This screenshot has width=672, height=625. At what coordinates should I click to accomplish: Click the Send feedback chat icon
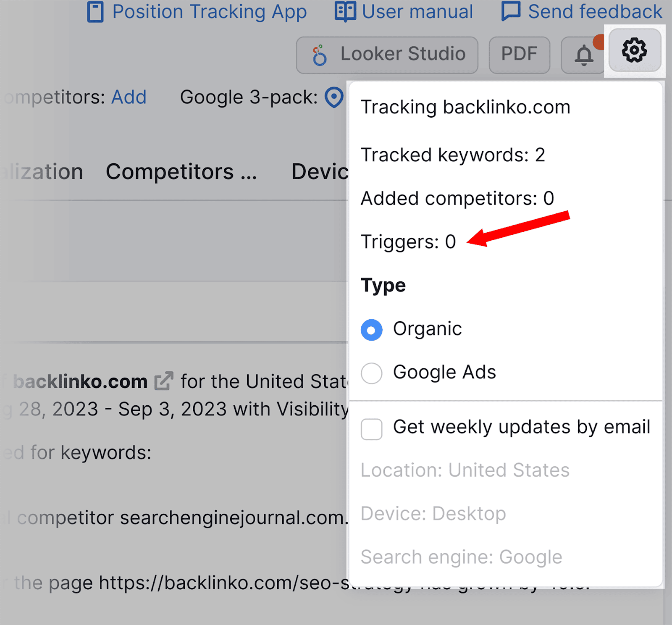point(511,11)
